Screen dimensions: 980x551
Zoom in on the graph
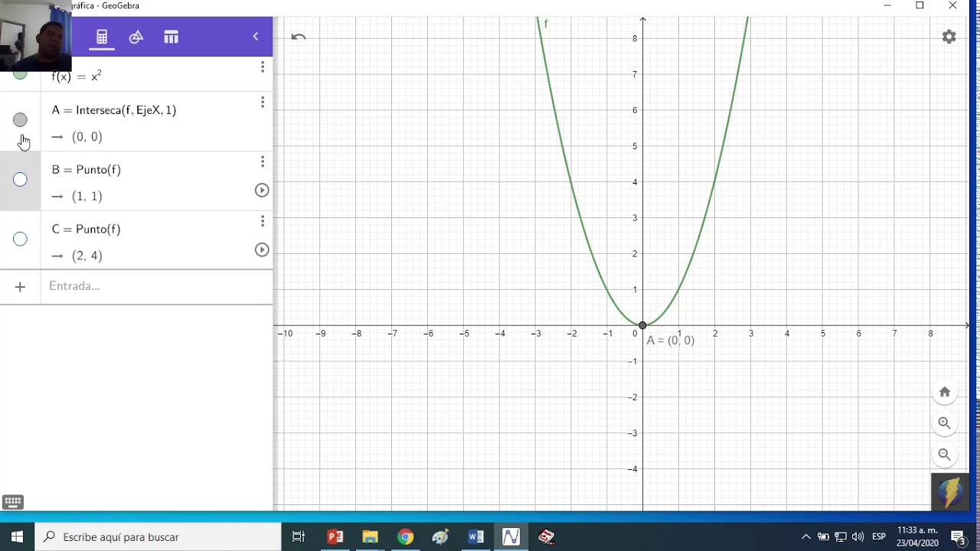click(x=944, y=423)
